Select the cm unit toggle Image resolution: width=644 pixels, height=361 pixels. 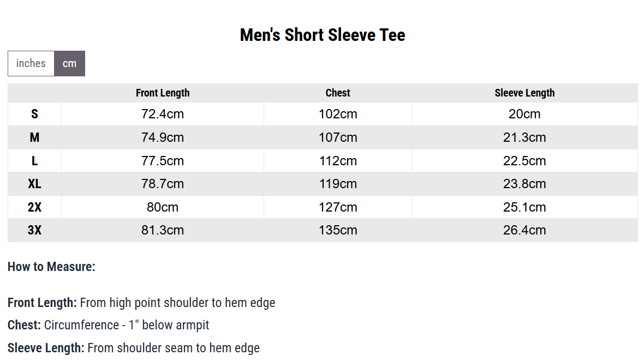[69, 64]
